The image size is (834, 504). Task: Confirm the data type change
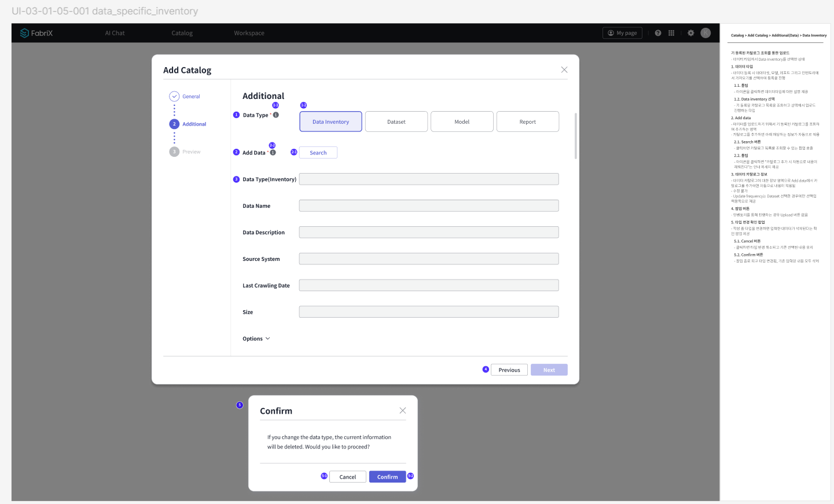click(x=388, y=477)
